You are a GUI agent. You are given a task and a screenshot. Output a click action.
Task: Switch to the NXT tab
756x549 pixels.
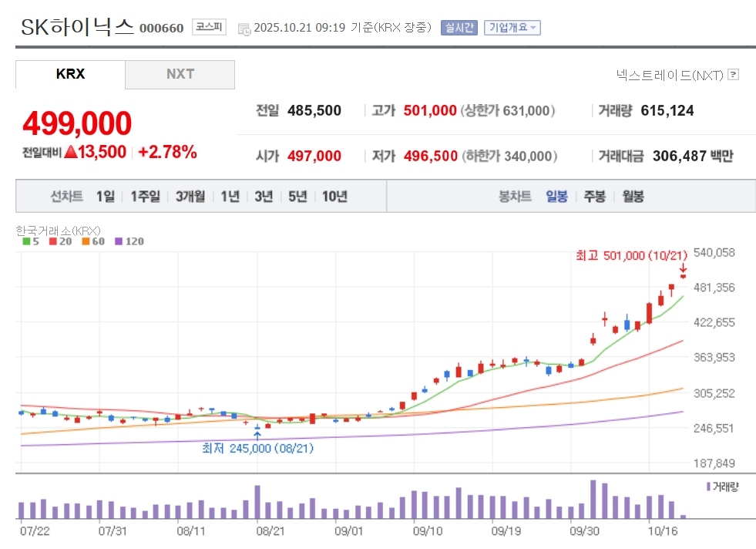tap(180, 75)
